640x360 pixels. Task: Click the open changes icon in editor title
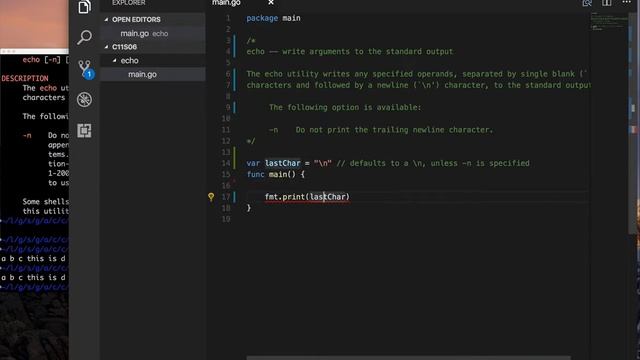click(587, 3)
